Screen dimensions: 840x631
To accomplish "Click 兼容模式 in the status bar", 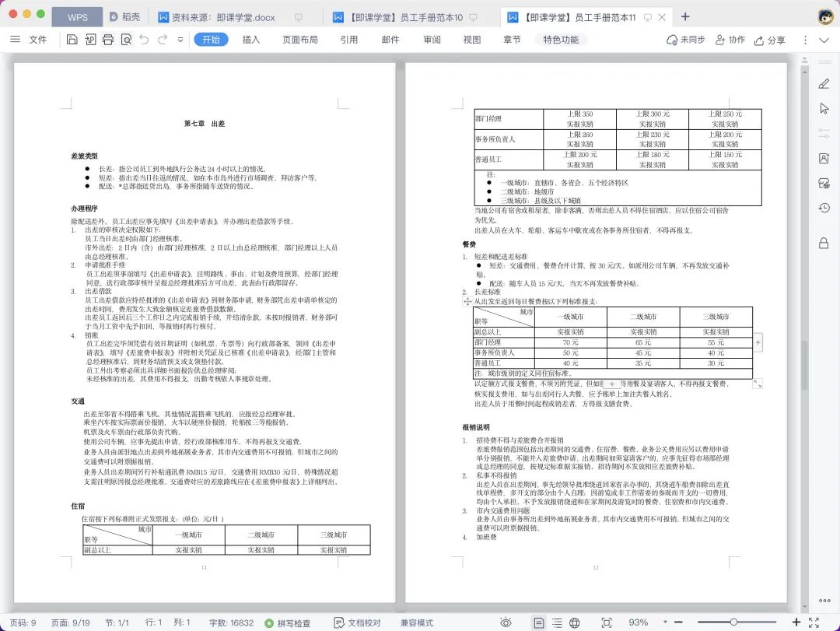I will [417, 623].
